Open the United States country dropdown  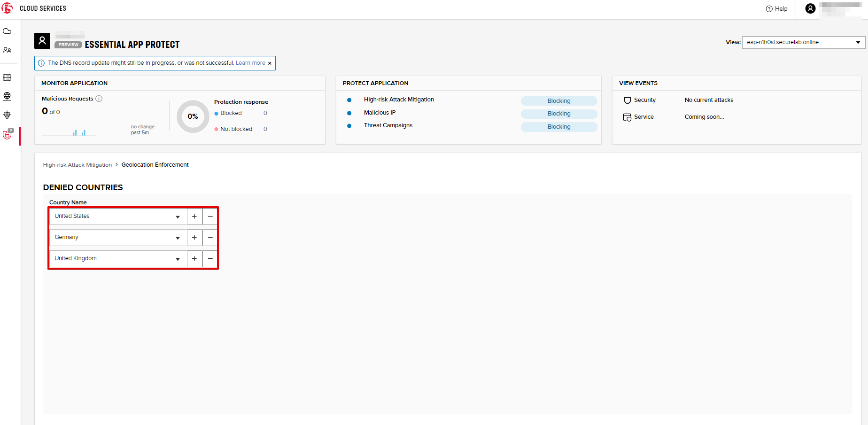(x=118, y=216)
